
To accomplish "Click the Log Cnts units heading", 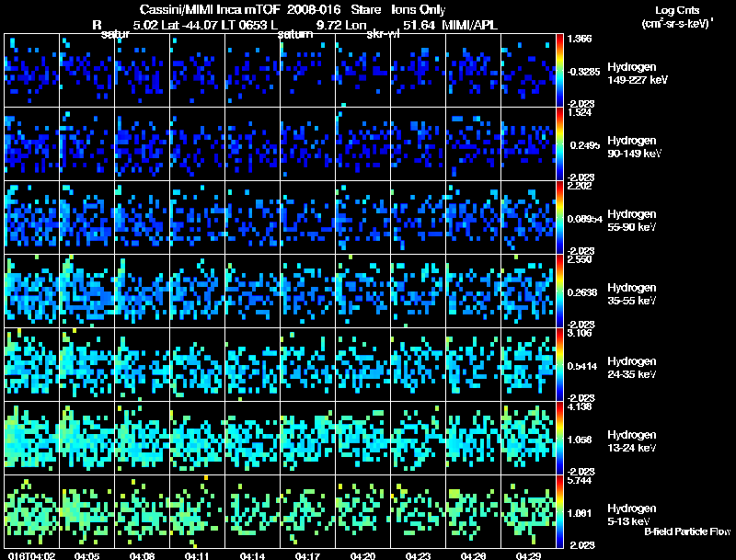I will [x=677, y=10].
